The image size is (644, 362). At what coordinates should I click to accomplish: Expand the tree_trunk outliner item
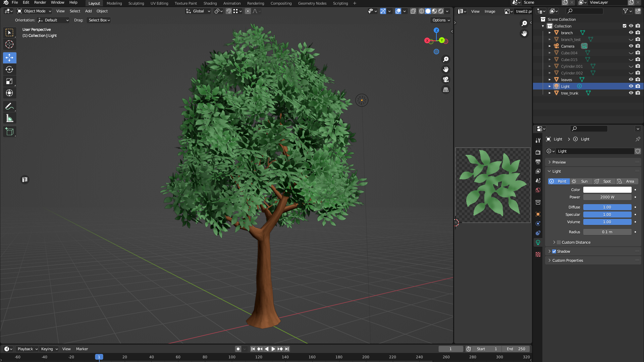point(549,93)
